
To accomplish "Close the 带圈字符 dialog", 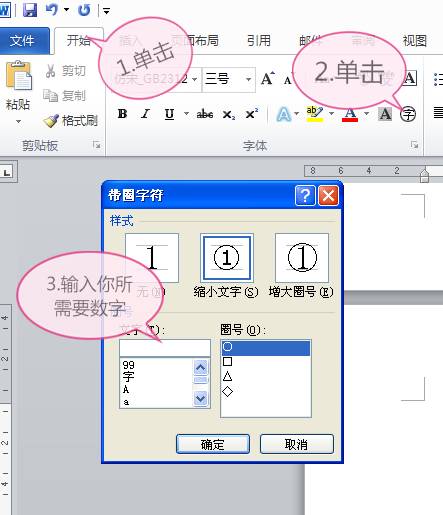I will click(328, 195).
